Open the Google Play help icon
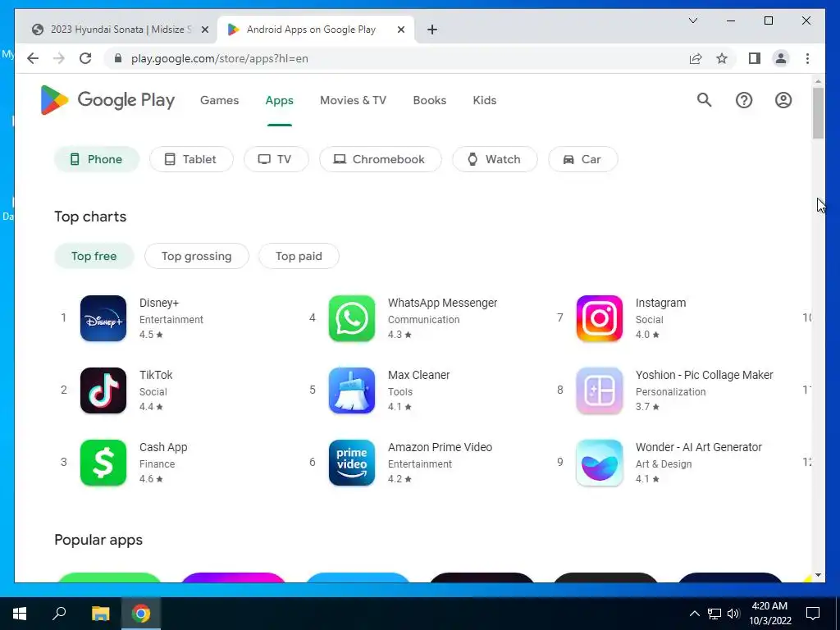840x630 pixels. [744, 100]
